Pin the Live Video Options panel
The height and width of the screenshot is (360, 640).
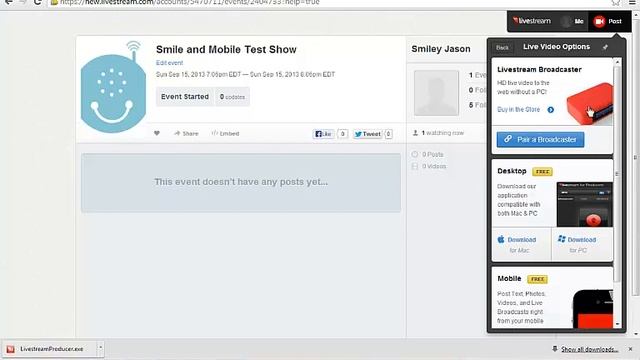pos(605,47)
